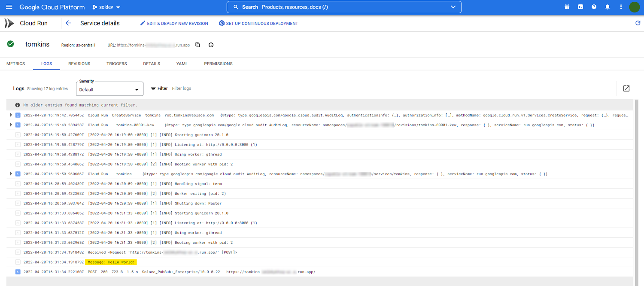Open the soldev project selector
This screenshot has height=286, width=644.
pos(106,7)
